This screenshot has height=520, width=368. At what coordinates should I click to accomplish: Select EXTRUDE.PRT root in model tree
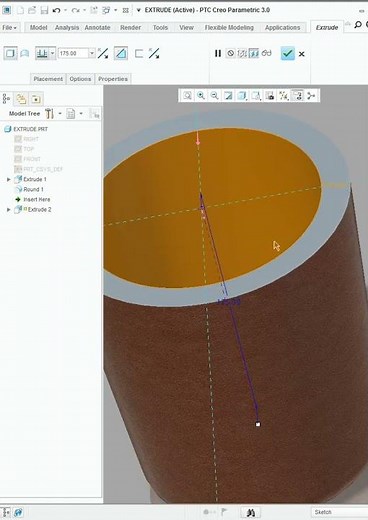click(26, 129)
